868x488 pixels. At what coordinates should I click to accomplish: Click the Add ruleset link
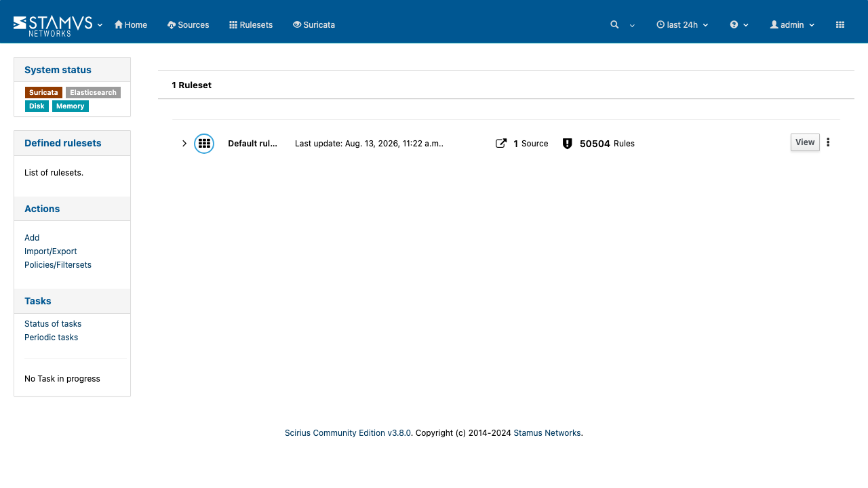[x=32, y=238]
